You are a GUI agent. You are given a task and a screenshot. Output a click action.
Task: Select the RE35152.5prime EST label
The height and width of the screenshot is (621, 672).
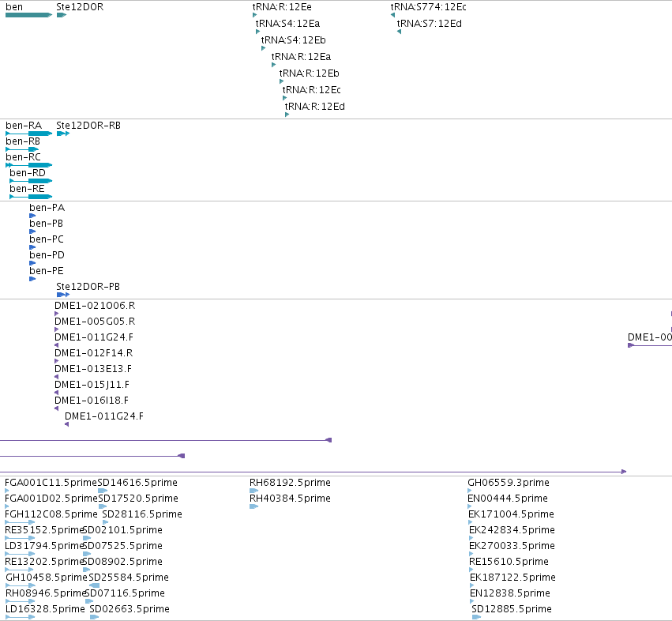click(x=43, y=530)
